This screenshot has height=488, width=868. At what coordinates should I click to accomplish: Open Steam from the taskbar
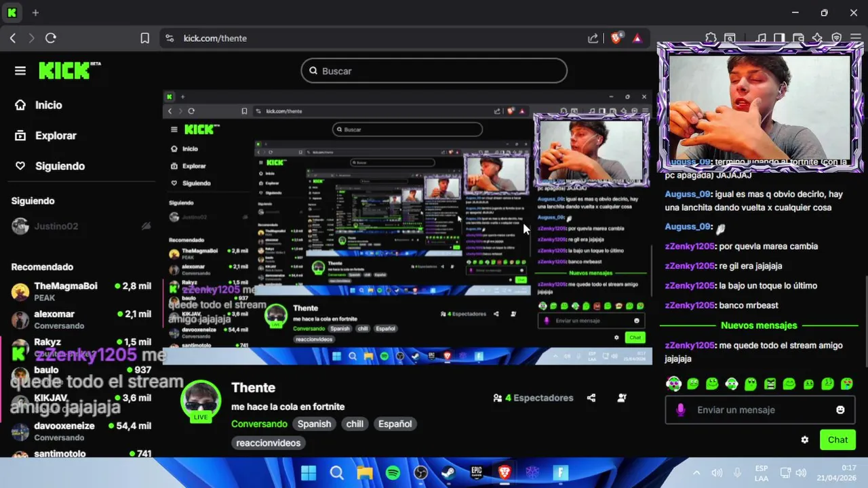(x=448, y=472)
